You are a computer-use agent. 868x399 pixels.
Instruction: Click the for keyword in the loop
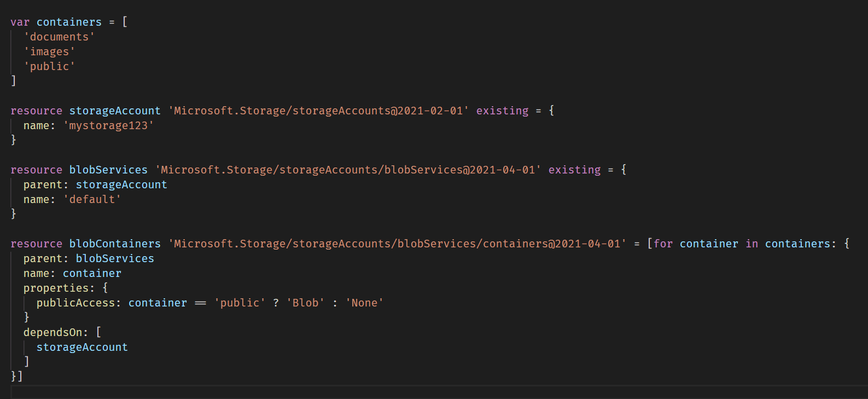click(x=663, y=244)
